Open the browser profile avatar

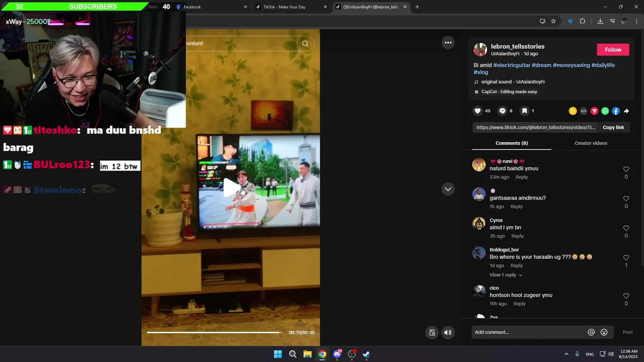[x=624, y=21]
